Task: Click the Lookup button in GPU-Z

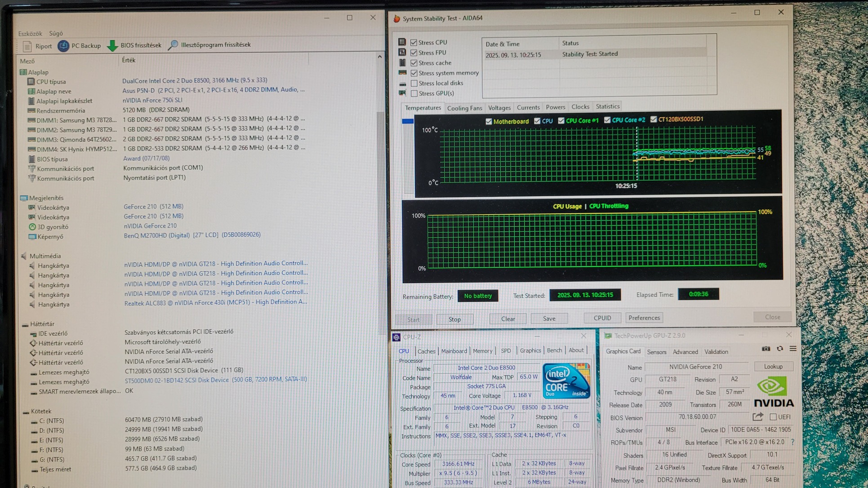Action: [x=773, y=367]
